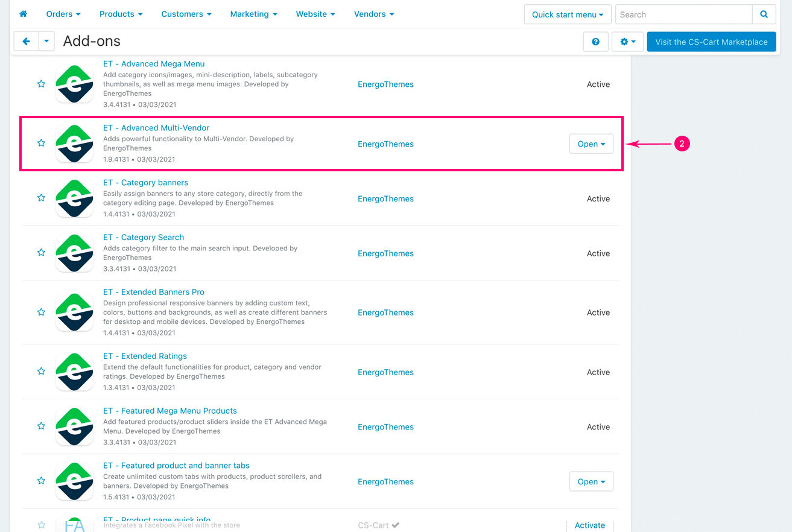Click the home icon in top navigation
792x532 pixels.
click(23, 14)
